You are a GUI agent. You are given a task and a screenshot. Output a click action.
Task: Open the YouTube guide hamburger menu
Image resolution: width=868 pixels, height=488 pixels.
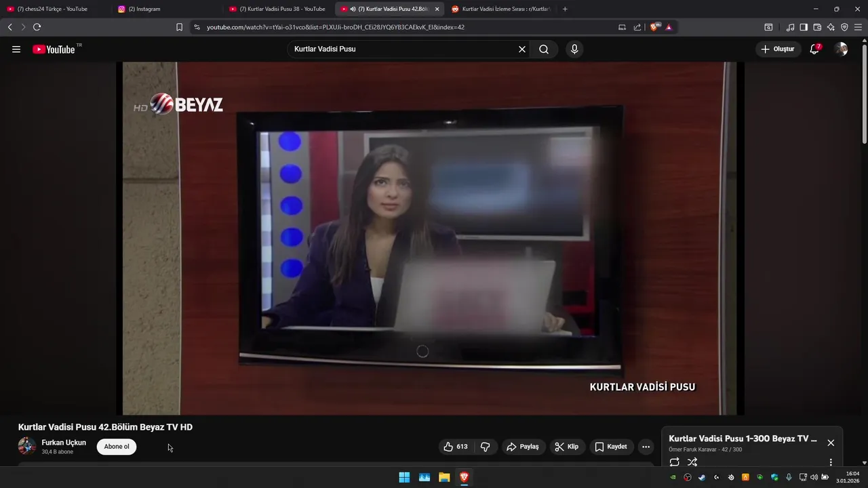point(16,49)
